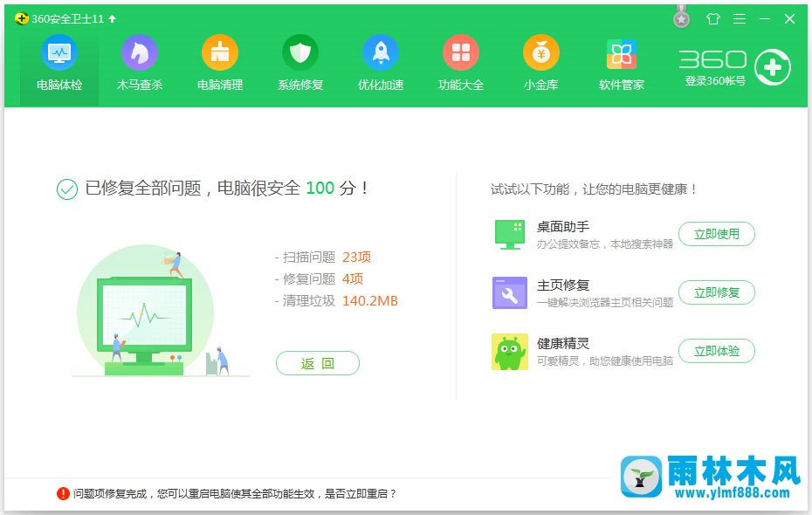The height and width of the screenshot is (515, 812).
Task: Open the 功能大全 all functions icon
Action: pyautogui.click(x=461, y=52)
